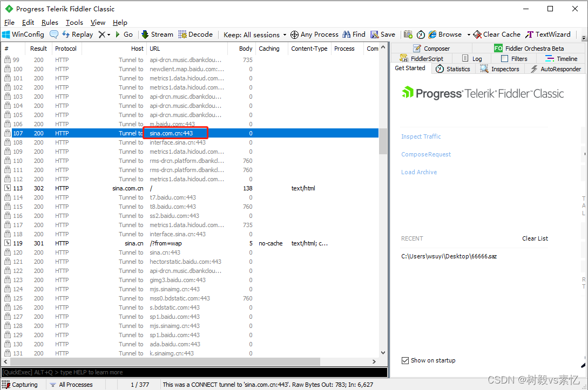
Task: Switch to the Log tab
Action: click(x=472, y=58)
